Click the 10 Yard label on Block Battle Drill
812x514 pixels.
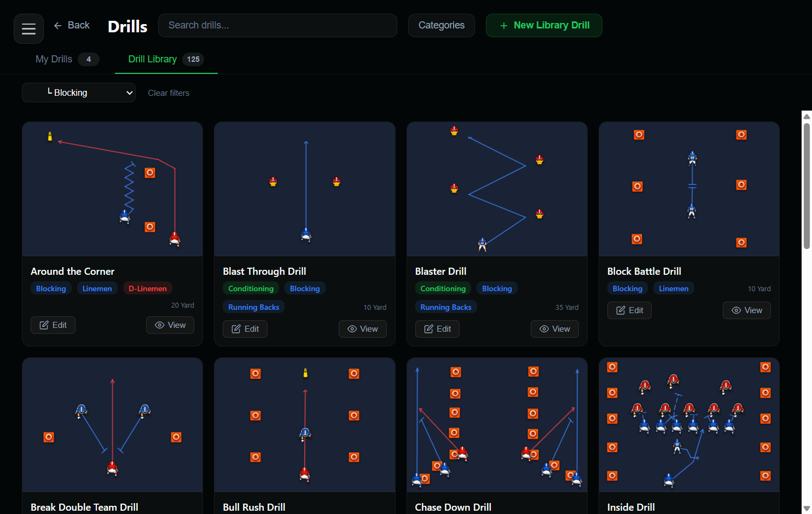759,289
